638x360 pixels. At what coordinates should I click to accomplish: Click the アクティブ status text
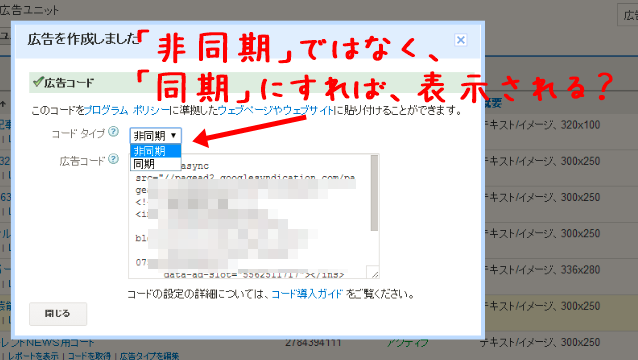[407, 343]
